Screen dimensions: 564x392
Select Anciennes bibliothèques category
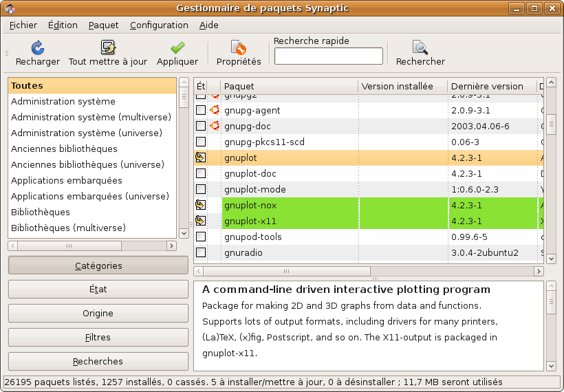tap(92, 149)
